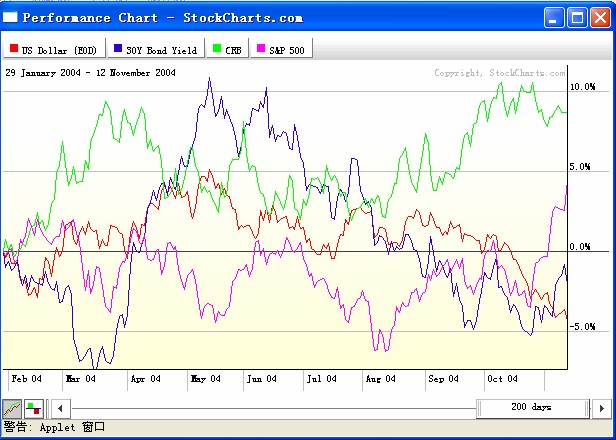Click the Aug 04 axis label
616x440 pixels.
pos(380,379)
